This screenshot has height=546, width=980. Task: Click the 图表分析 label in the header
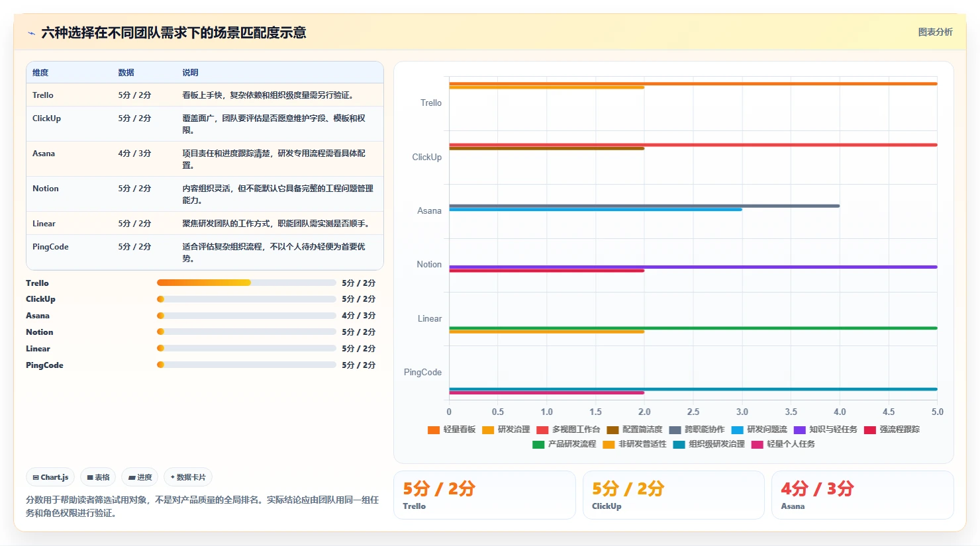935,32
